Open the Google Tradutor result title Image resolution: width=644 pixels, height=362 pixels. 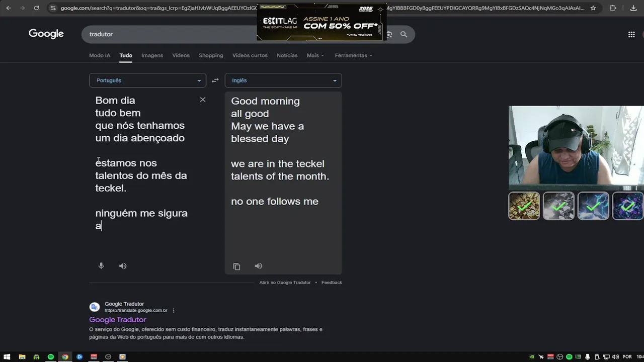[x=118, y=320]
